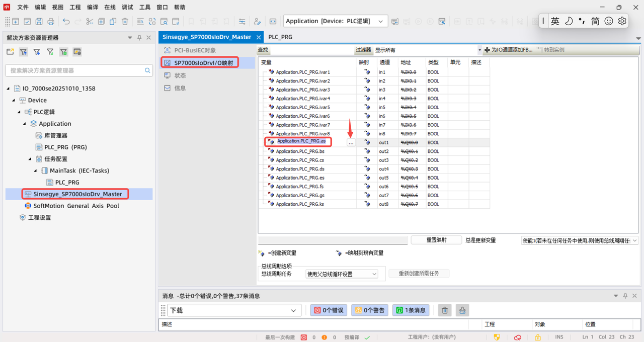Click the search magnifier in explorer search box
This screenshot has width=644, height=342.
[x=147, y=70]
